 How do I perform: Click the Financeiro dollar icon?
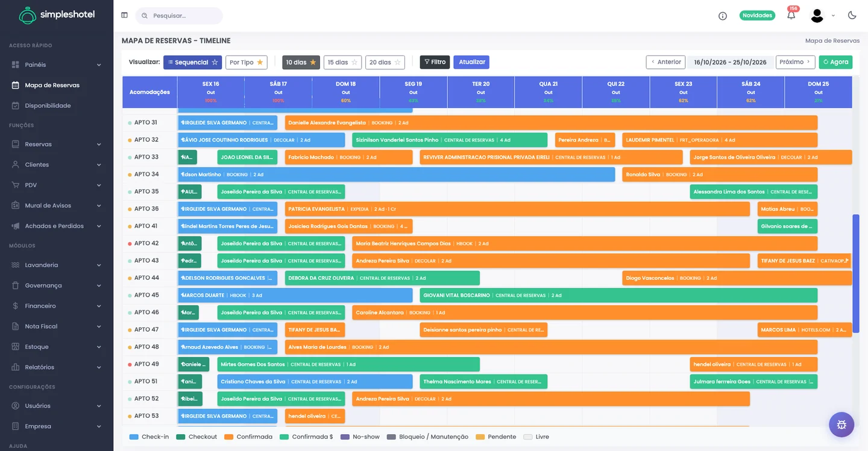(16, 306)
